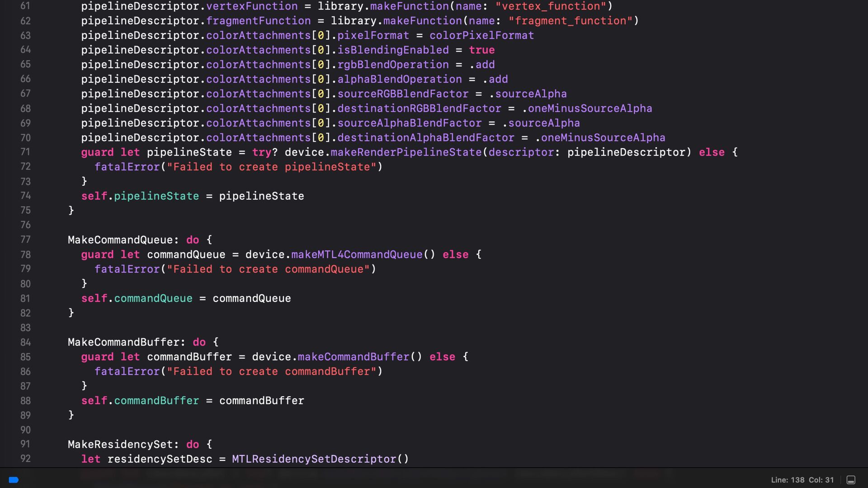
Task: Click the colorPixelFormat value
Action: pyautogui.click(x=481, y=35)
